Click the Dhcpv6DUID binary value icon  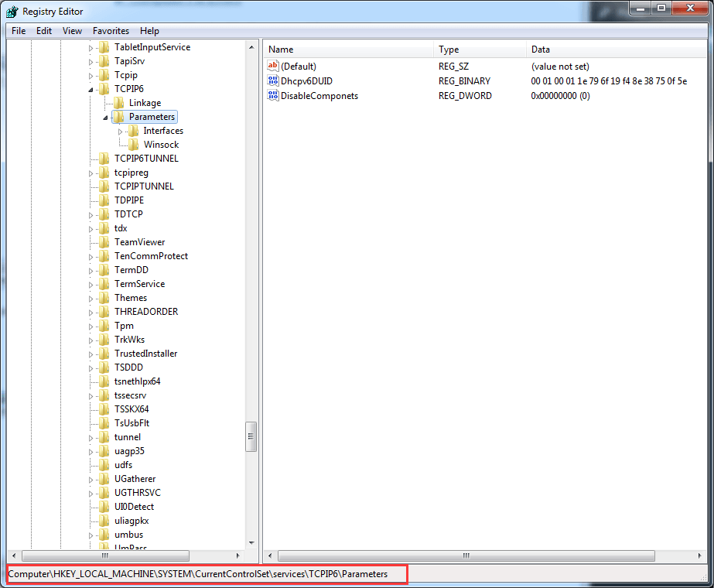click(x=272, y=81)
